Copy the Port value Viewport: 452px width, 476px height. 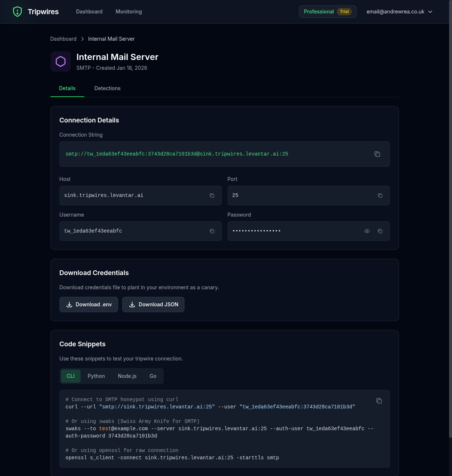[380, 195]
